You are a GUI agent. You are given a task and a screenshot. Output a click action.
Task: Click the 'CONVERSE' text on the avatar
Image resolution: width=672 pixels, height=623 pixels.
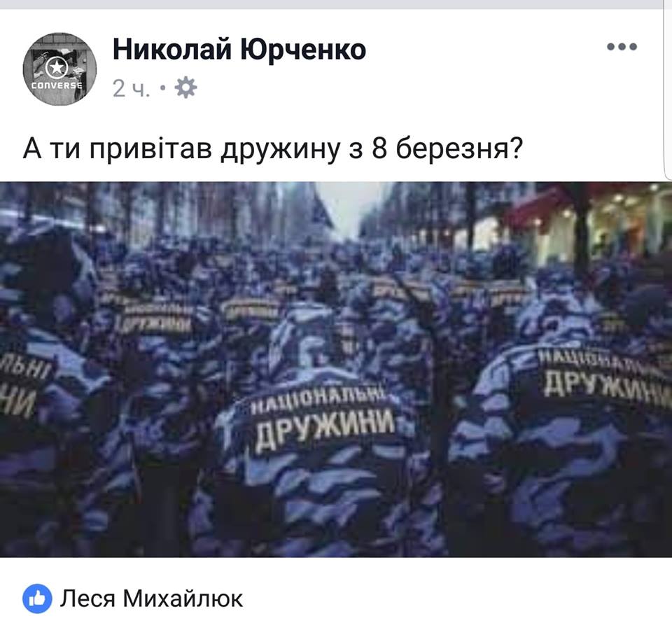coord(57,85)
